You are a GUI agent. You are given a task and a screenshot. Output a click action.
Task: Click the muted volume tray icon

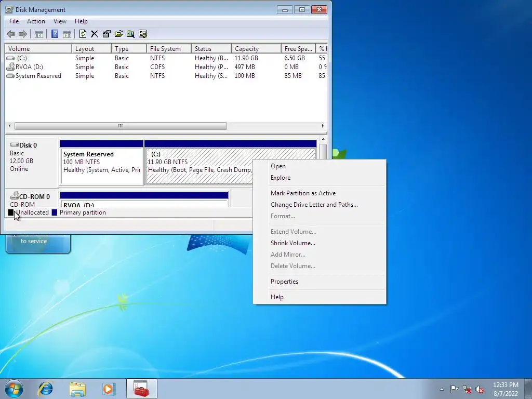tap(480, 389)
